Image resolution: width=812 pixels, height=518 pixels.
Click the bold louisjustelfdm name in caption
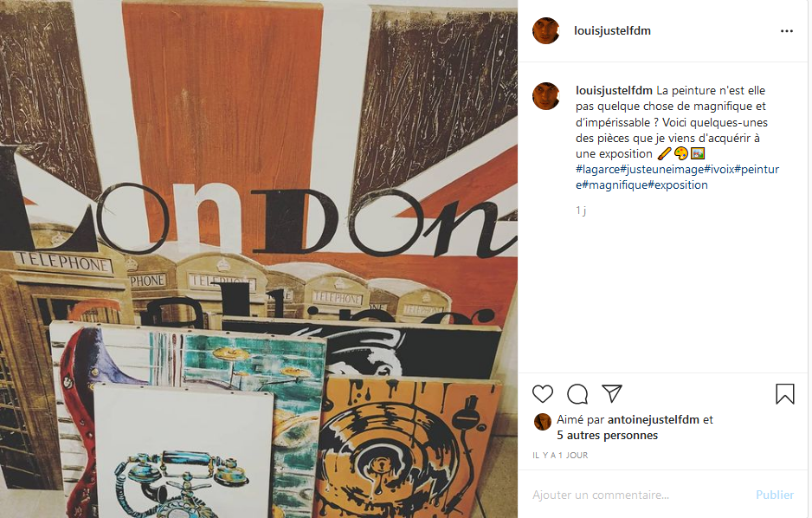[614, 91]
